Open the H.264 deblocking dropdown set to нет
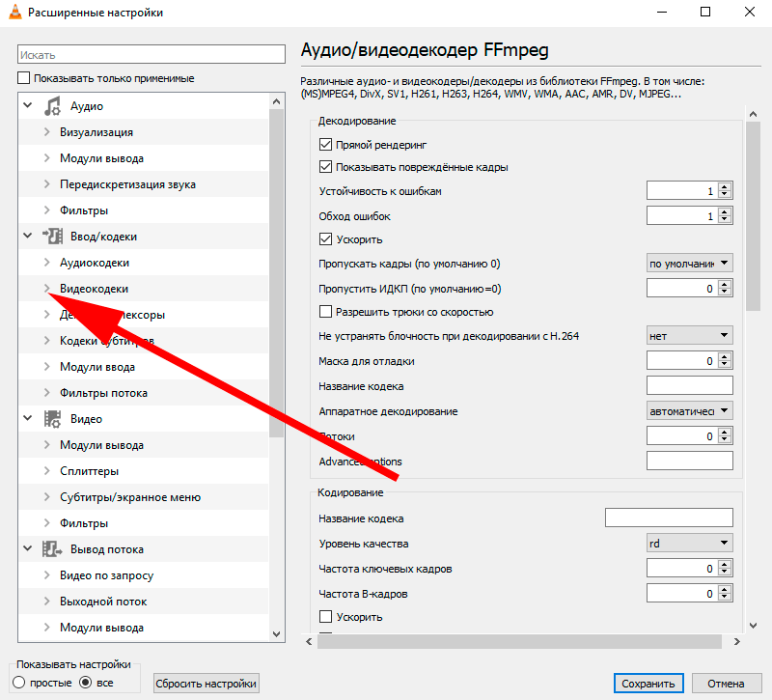 pyautogui.click(x=689, y=335)
